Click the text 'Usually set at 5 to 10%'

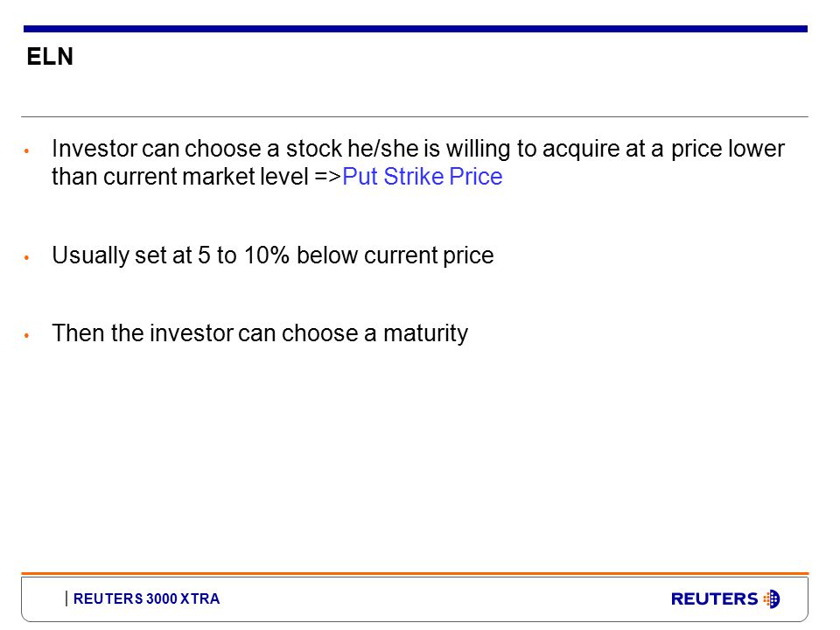(171, 255)
